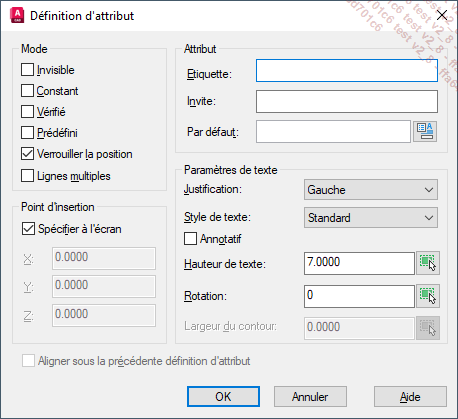This screenshot has width=458, height=419.
Task: Tick the Annotatif checkbox
Action: coord(190,239)
